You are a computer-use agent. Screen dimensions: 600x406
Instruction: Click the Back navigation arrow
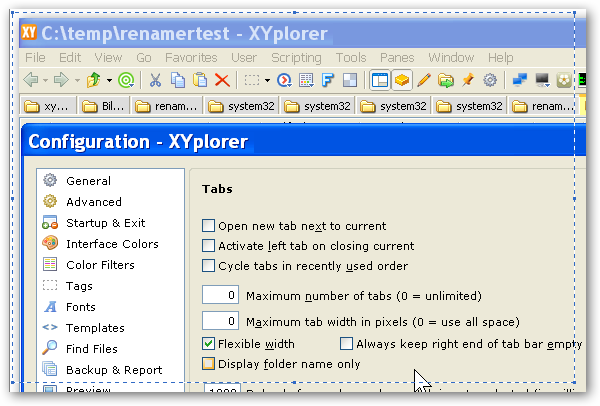tap(31, 80)
